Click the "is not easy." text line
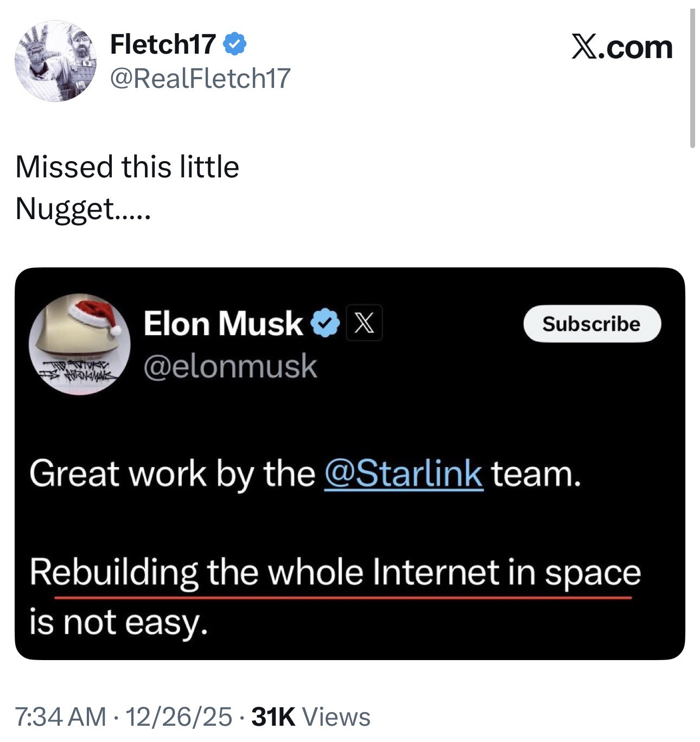The image size is (700, 742). pyautogui.click(x=118, y=622)
